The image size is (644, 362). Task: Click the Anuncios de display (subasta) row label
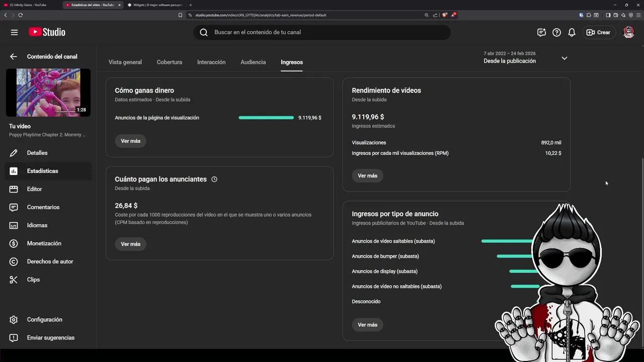click(385, 271)
